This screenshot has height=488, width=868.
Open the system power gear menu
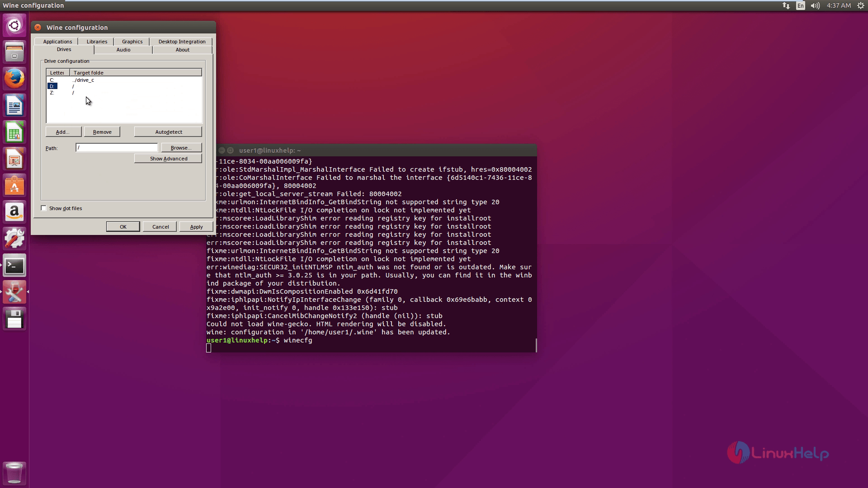tap(860, 5)
